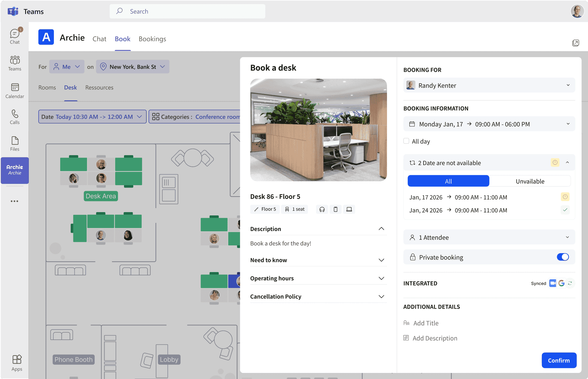This screenshot has height=379, width=588.
Task: Select the Rooms tab
Action: (47, 87)
